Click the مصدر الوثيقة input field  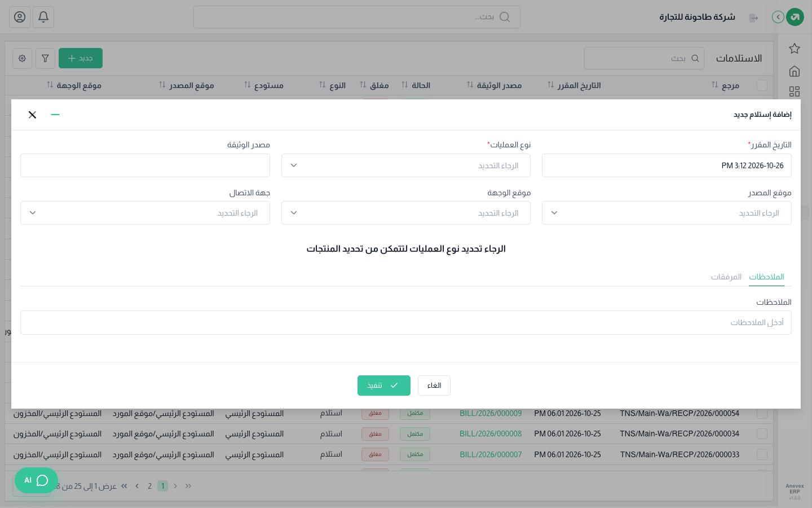tap(145, 165)
